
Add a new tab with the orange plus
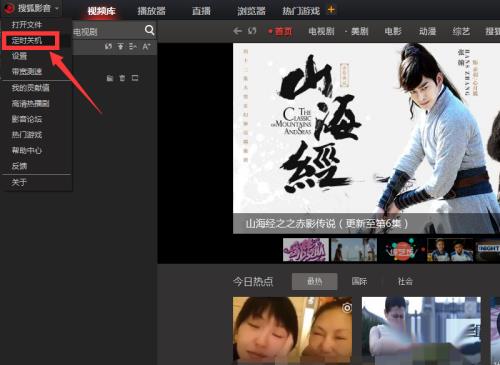[331, 10]
